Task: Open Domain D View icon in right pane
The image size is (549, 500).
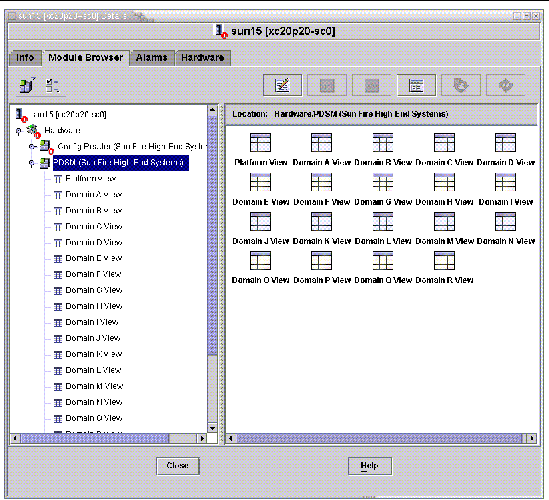Action: [x=505, y=143]
